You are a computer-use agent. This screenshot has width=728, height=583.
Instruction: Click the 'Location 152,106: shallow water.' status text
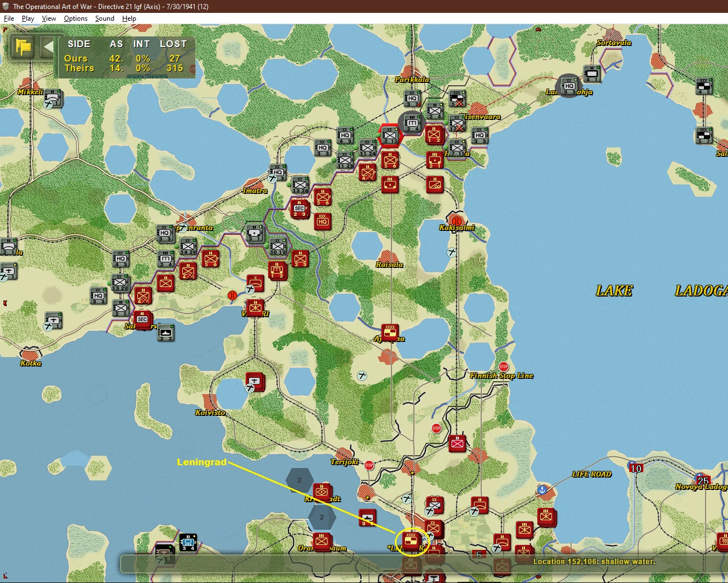(x=594, y=562)
